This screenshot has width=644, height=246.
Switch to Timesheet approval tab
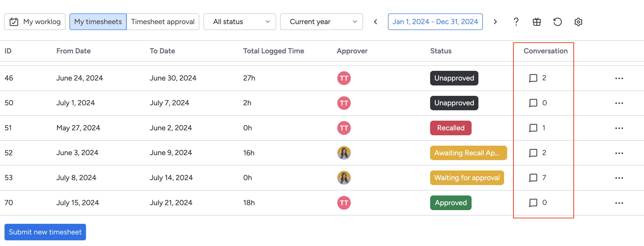coord(163,22)
